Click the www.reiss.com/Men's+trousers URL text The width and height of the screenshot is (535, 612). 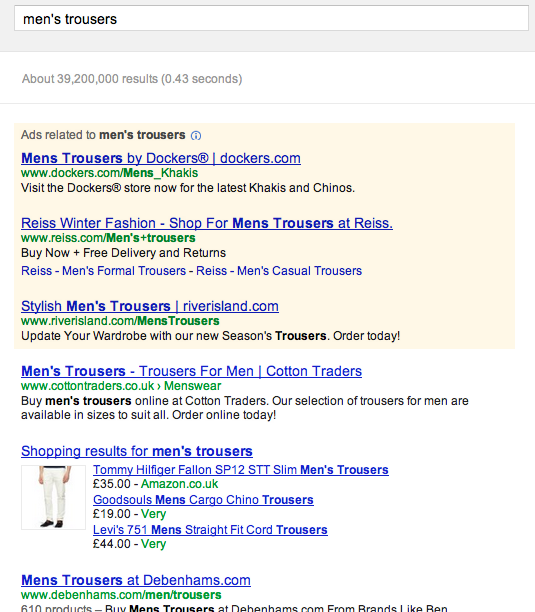point(108,238)
